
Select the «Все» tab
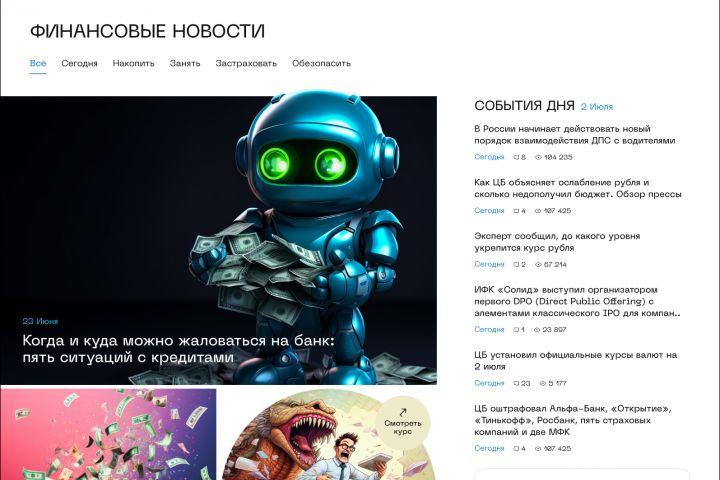(38, 63)
